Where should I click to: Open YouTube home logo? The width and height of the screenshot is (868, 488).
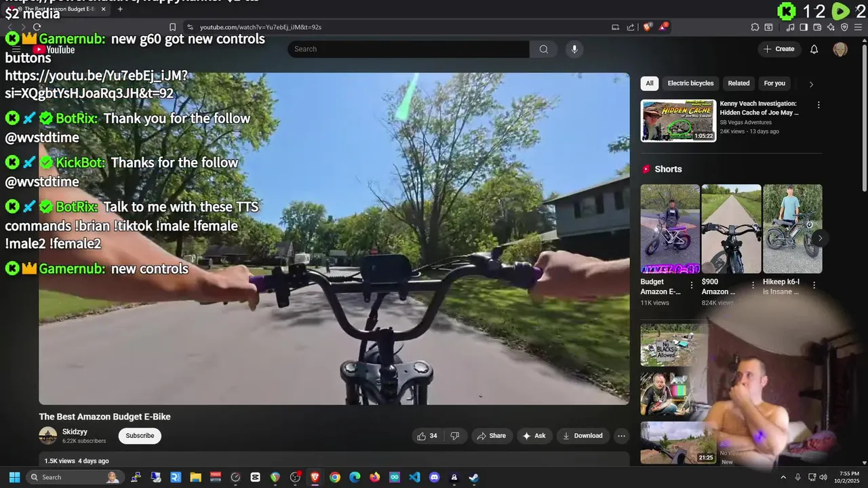pos(54,49)
